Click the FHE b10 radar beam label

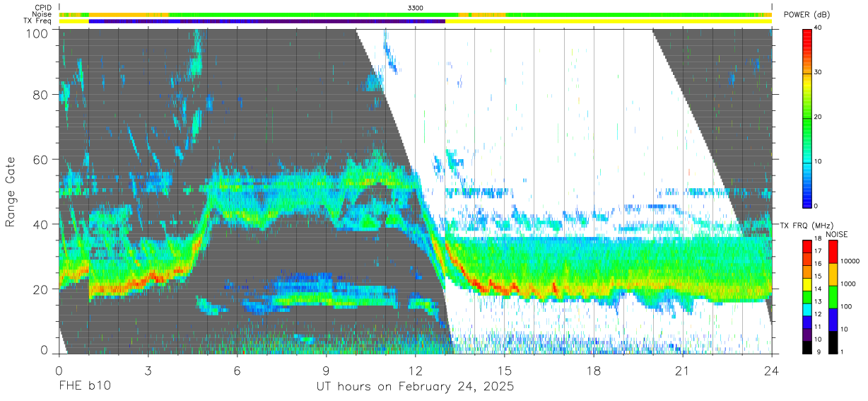click(84, 387)
